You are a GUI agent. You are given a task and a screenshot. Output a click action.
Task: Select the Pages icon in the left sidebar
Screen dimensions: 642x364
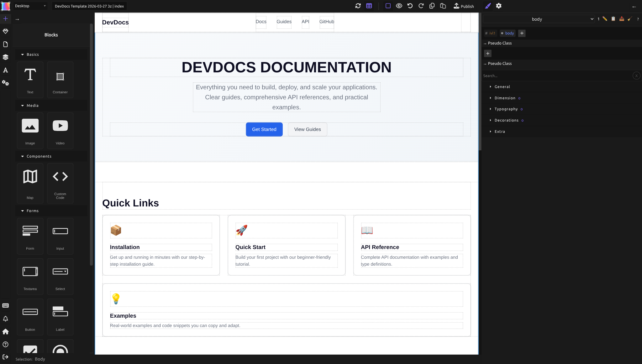tap(6, 44)
